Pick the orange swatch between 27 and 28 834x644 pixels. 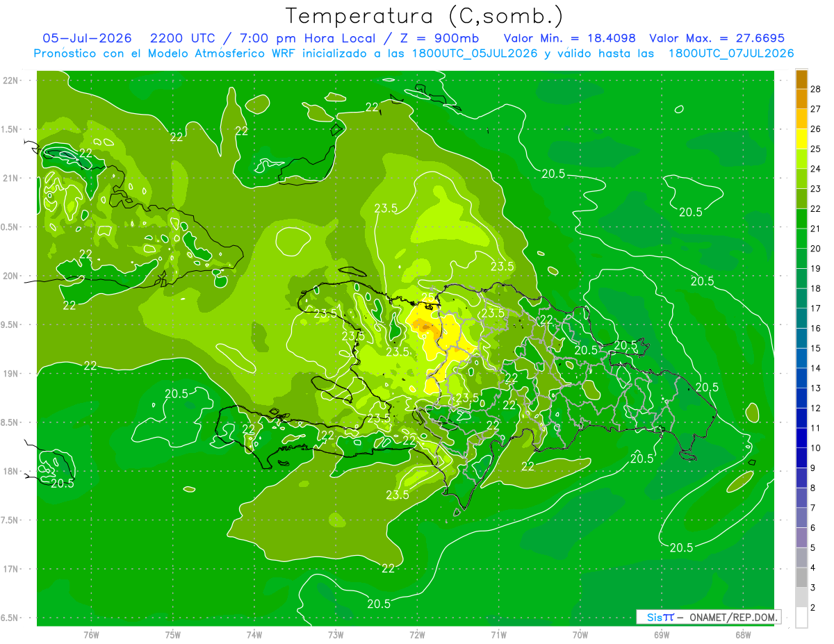pyautogui.click(x=801, y=99)
